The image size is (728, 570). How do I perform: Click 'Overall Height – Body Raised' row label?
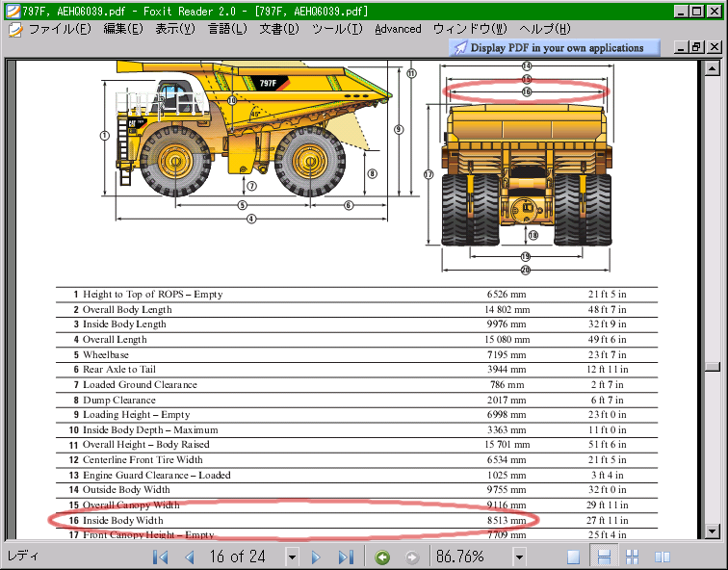(x=146, y=445)
